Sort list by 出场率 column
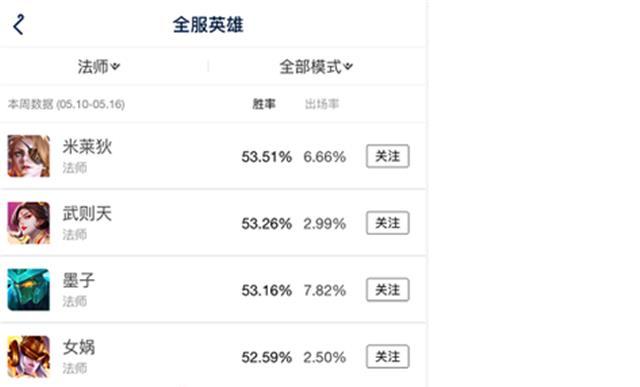Viewport: 640px width, 387px height. click(x=322, y=105)
